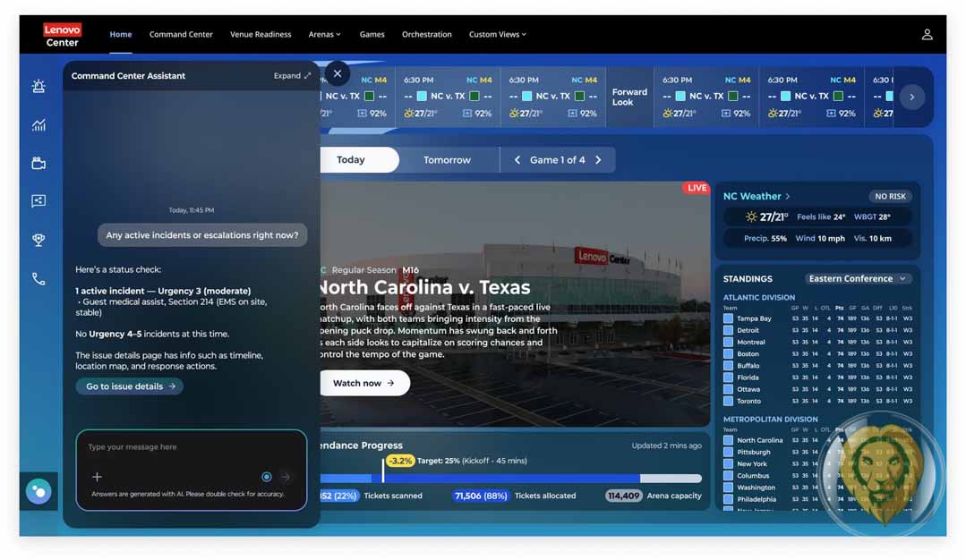Open the Custom Views dropdown menu

tap(498, 35)
